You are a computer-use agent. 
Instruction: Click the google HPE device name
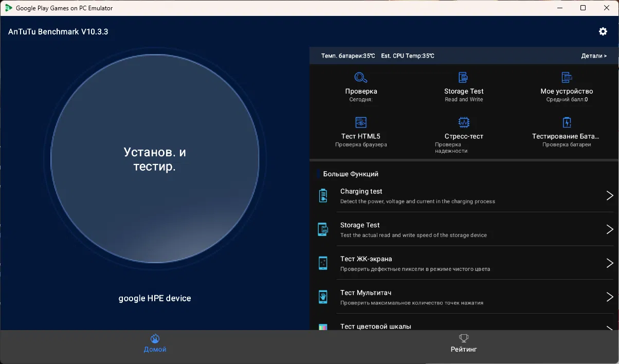[155, 298]
